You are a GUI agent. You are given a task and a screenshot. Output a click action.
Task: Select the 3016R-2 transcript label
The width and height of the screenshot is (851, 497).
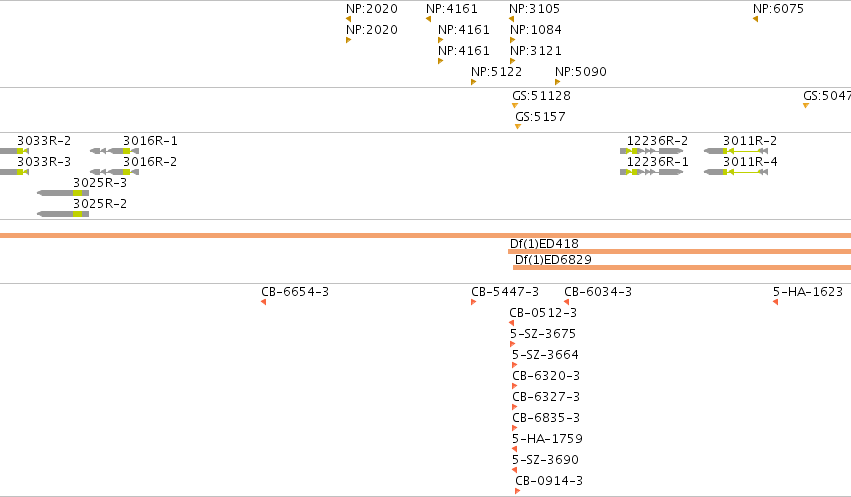[x=150, y=162]
